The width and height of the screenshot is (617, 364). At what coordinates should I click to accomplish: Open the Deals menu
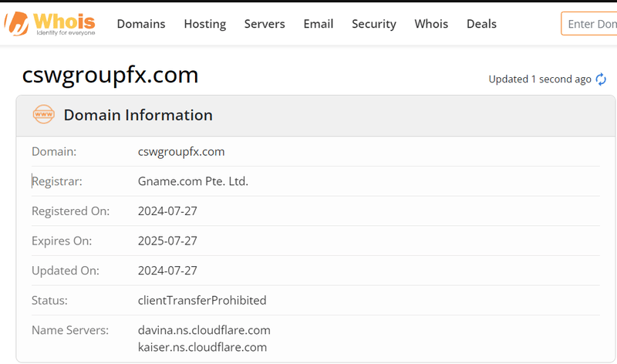click(x=481, y=24)
